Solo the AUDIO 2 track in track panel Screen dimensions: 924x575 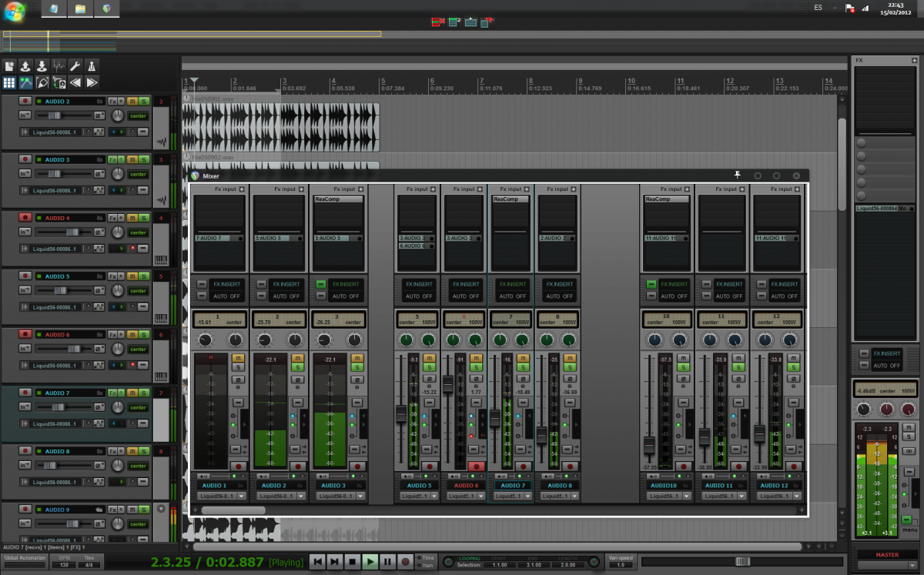point(143,102)
